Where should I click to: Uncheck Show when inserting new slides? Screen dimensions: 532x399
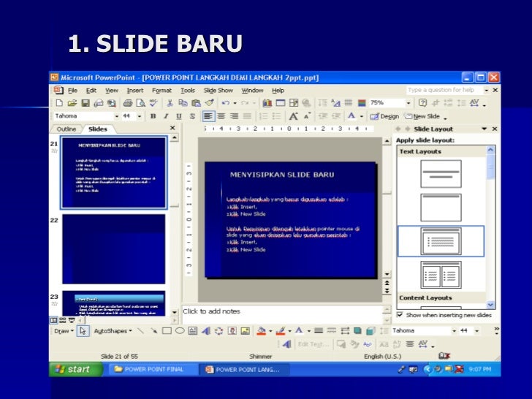(400, 315)
